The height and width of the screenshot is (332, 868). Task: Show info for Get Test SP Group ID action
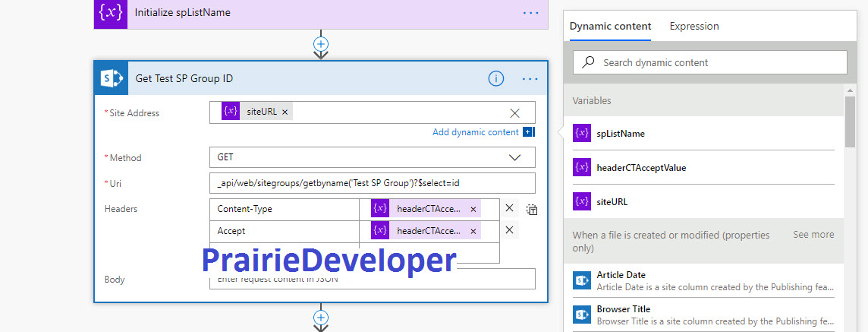496,79
